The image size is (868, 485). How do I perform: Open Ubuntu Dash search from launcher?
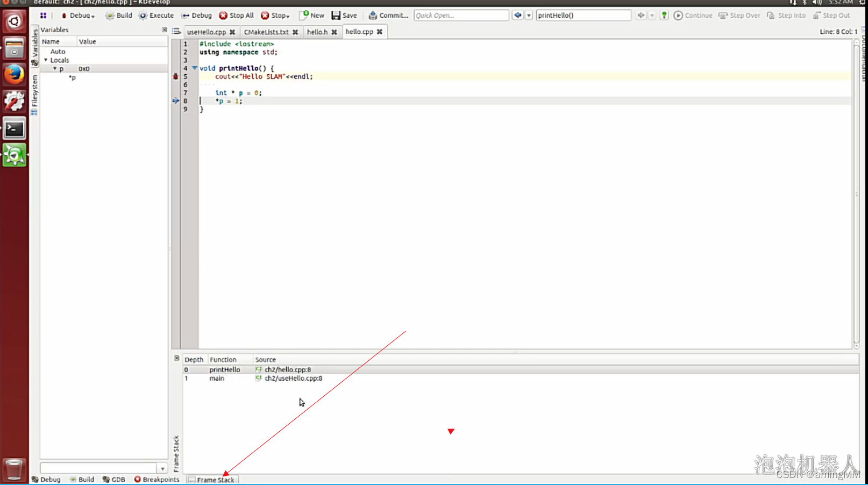pyautogui.click(x=15, y=22)
